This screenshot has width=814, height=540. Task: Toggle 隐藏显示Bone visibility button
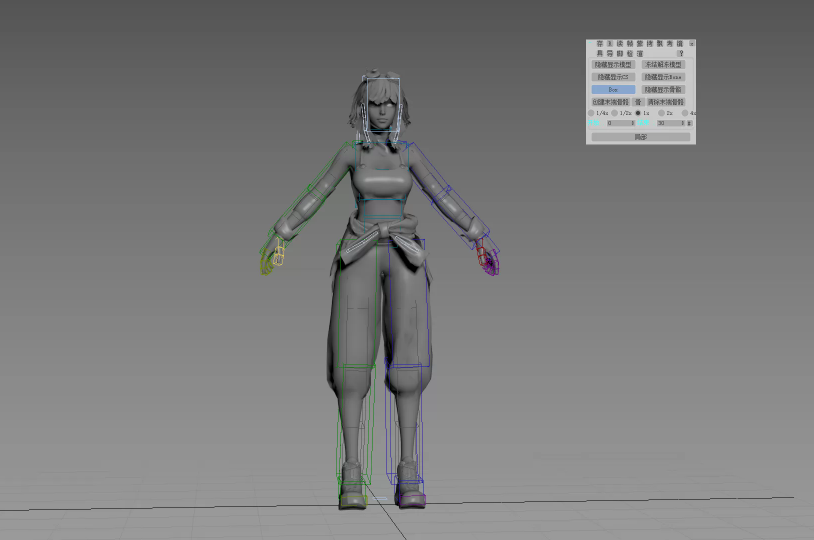click(663, 77)
